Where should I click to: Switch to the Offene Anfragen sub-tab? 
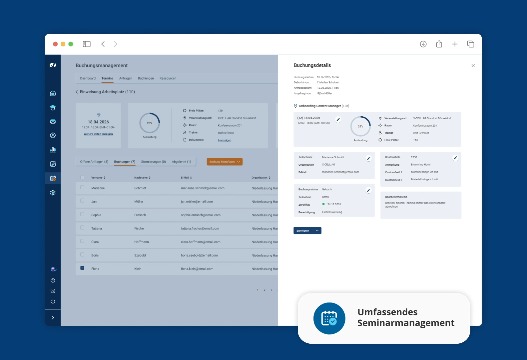(x=94, y=162)
